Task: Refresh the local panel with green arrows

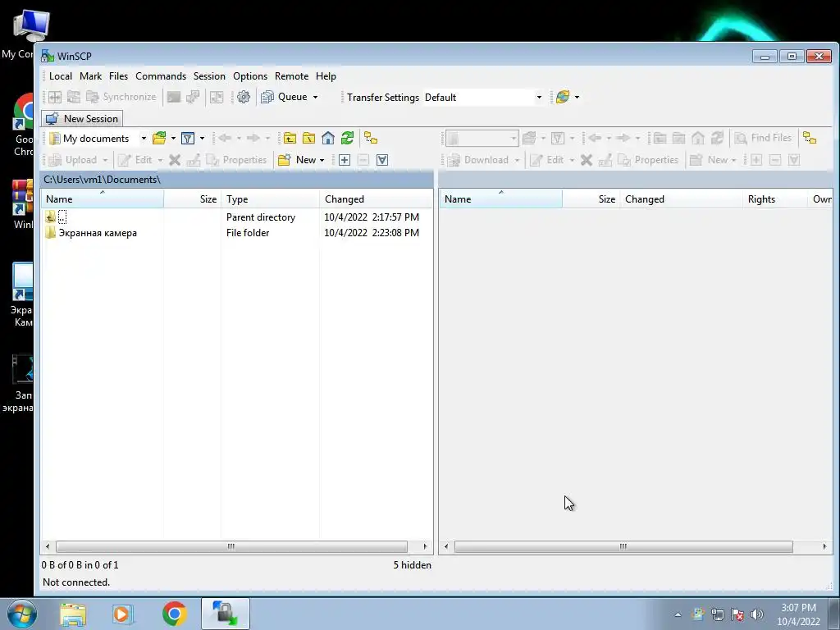Action: pyautogui.click(x=347, y=138)
